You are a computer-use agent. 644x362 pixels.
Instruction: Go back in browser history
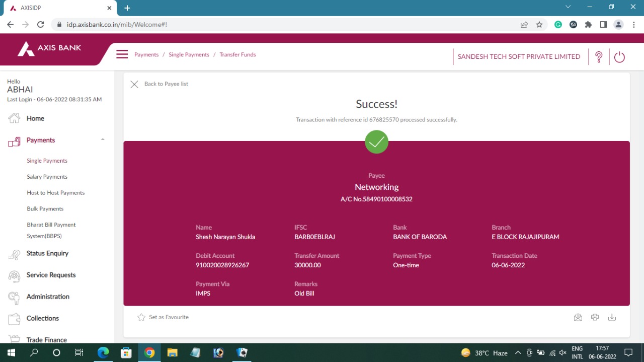coord(10,24)
